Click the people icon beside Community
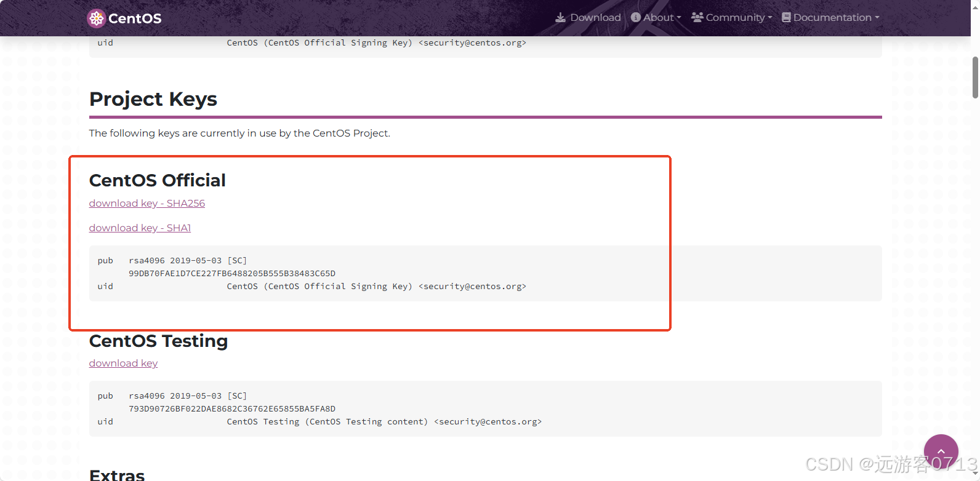The width and height of the screenshot is (980, 481). (x=697, y=17)
